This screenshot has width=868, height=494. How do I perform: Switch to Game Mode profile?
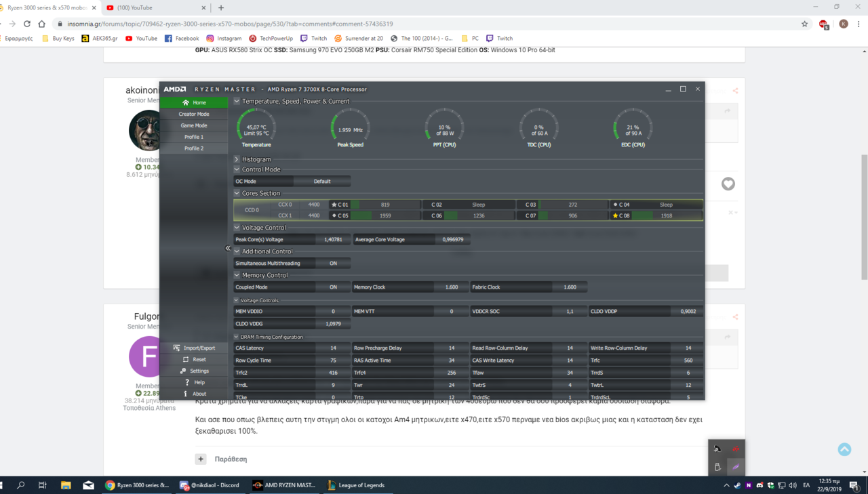point(194,125)
